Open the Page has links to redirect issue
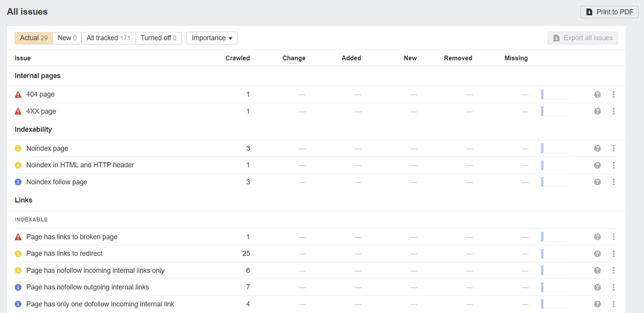The image size is (644, 313). click(65, 253)
